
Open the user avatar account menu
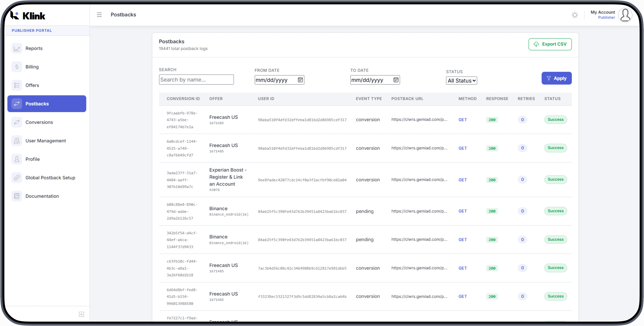(625, 15)
